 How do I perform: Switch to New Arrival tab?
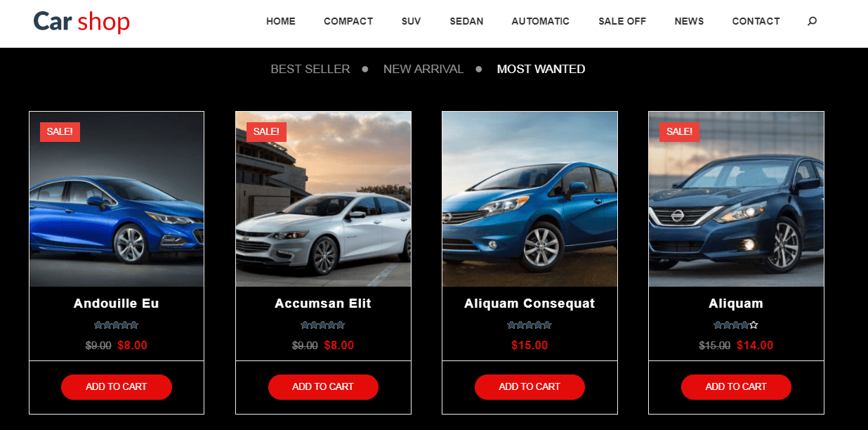tap(423, 69)
